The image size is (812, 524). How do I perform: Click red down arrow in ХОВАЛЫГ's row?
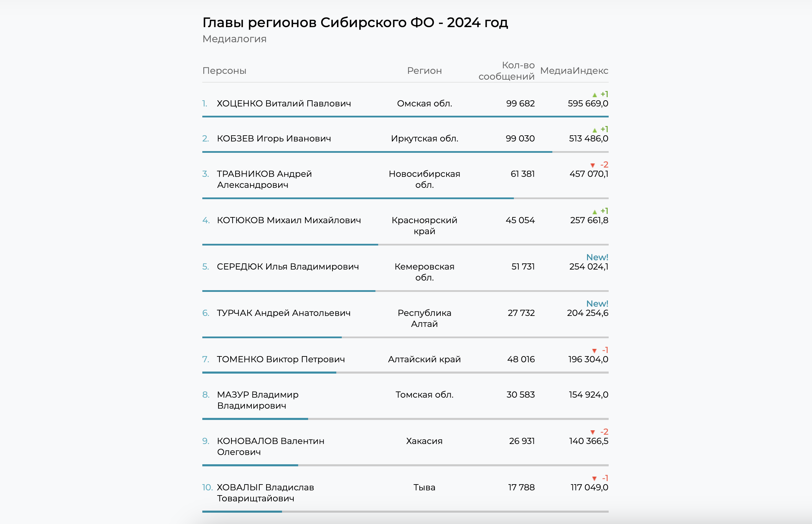[x=594, y=479]
